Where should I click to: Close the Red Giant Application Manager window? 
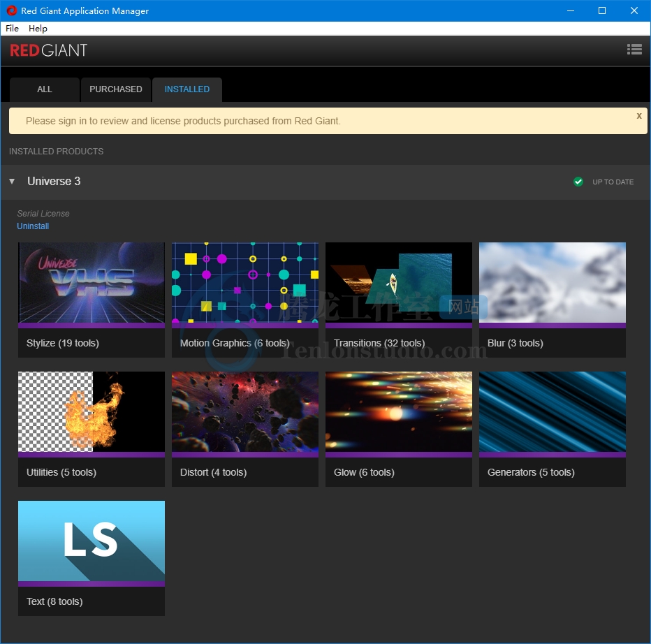coord(634,10)
